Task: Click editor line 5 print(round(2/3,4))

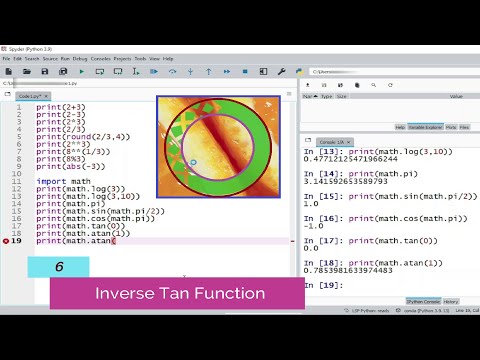Action: point(83,137)
